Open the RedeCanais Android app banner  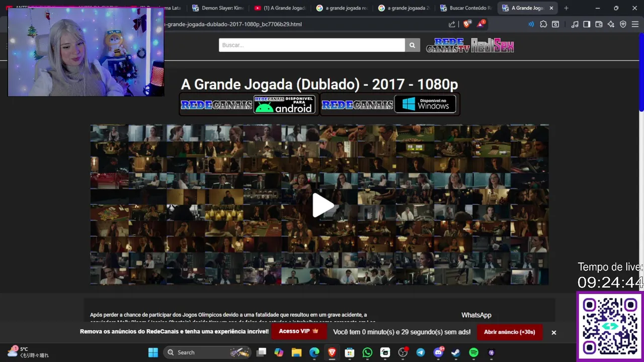[x=249, y=105]
